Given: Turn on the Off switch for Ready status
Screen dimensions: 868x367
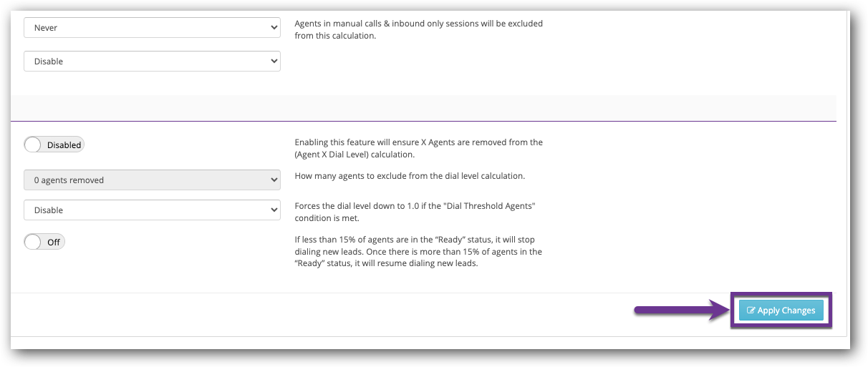Looking at the screenshot, I should tap(44, 242).
